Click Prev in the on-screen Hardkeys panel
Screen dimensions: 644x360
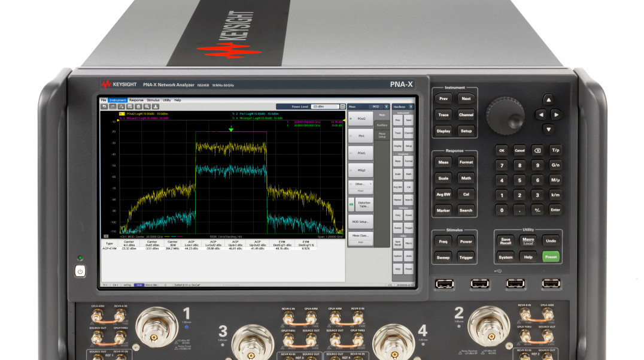click(397, 120)
